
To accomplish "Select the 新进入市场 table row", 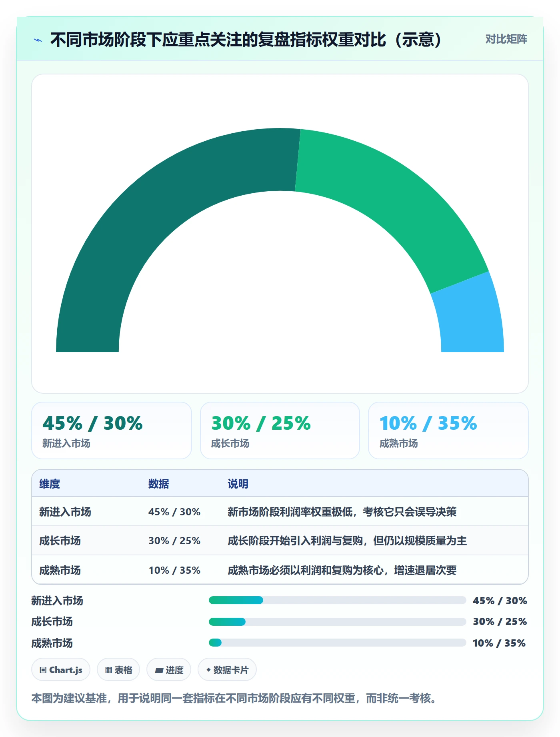I will [280, 511].
